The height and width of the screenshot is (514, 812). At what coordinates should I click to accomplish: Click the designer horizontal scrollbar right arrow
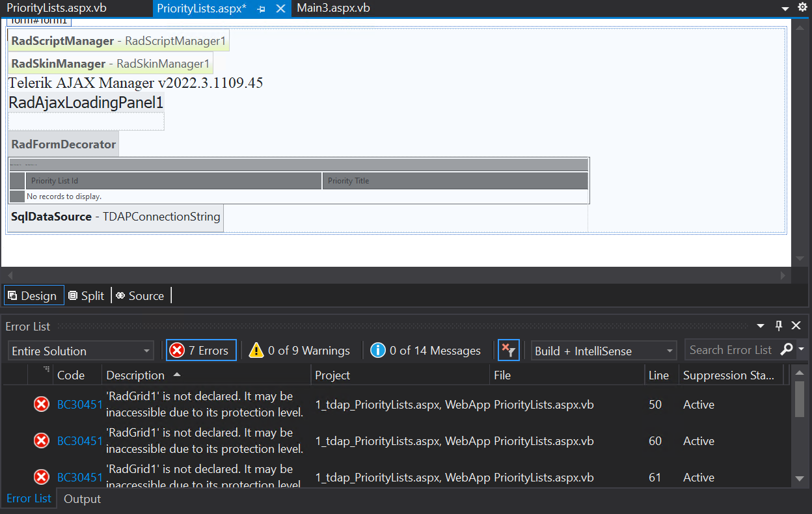point(783,275)
